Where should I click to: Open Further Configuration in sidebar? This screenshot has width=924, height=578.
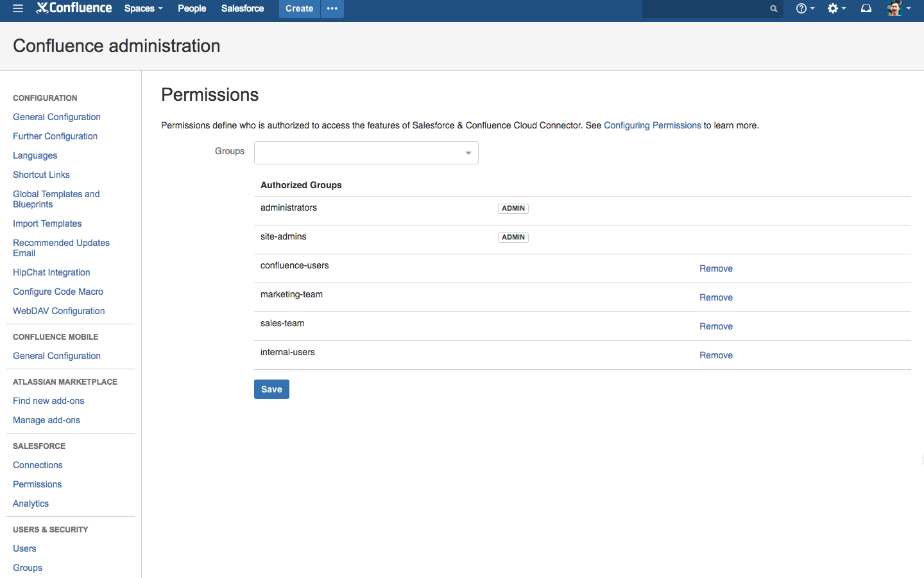pyautogui.click(x=55, y=136)
